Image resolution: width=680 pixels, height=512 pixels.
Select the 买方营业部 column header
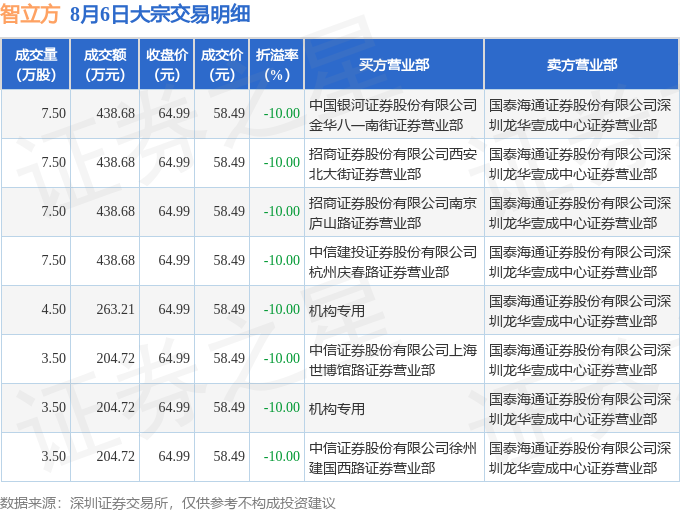click(x=394, y=65)
